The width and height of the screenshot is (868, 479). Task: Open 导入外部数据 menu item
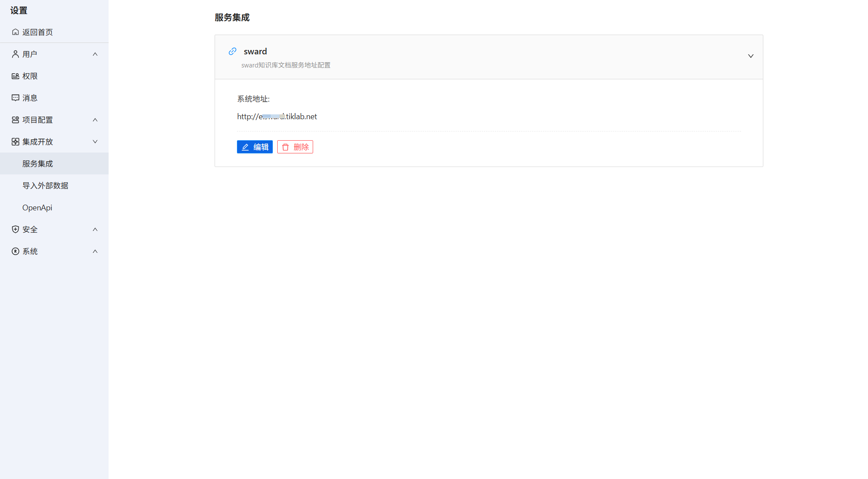45,185
